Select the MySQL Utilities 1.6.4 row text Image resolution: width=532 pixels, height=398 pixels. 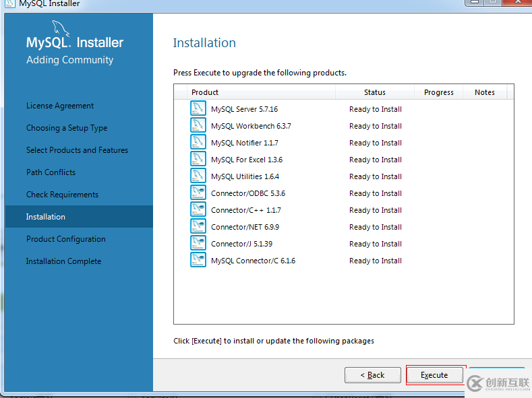click(x=245, y=176)
